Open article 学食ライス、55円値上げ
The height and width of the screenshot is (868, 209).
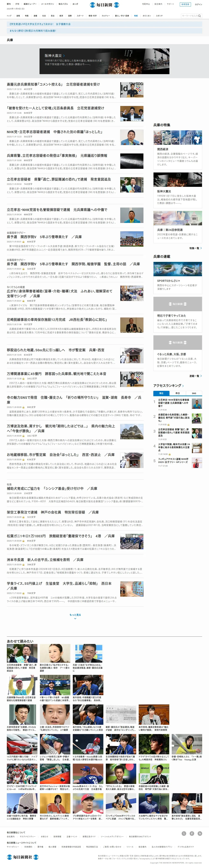point(59,586)
